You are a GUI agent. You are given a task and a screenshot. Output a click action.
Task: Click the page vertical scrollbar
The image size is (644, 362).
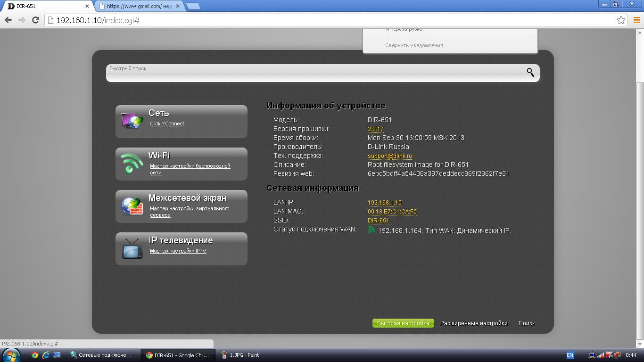pyautogui.click(x=640, y=211)
